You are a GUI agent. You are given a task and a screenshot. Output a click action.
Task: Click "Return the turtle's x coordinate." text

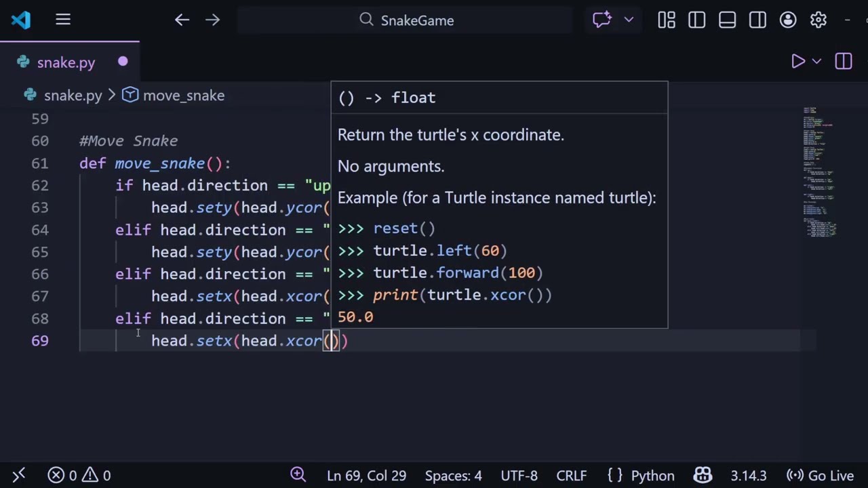pyautogui.click(x=451, y=135)
